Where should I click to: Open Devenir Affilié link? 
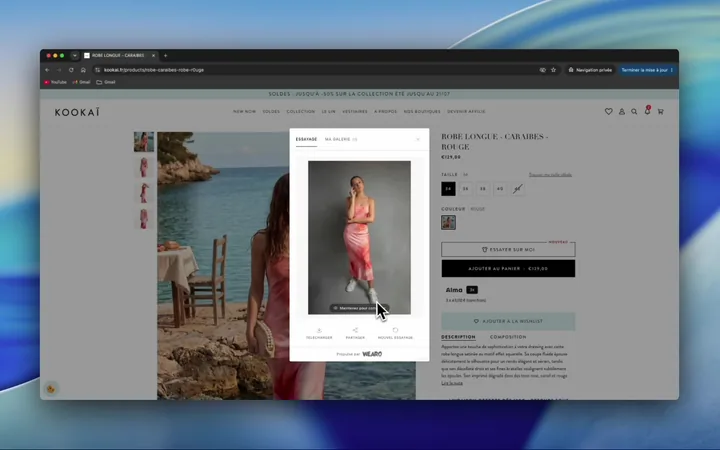[x=466, y=112]
